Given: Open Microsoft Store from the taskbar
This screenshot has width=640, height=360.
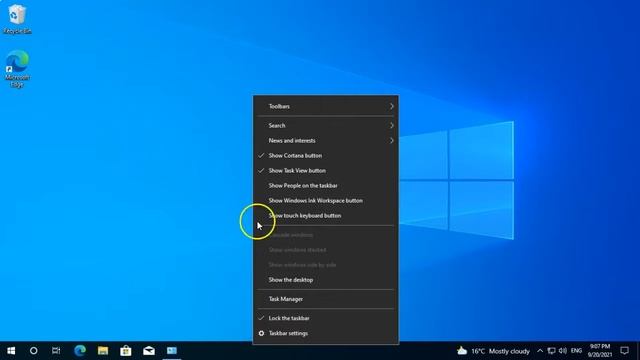Looking at the screenshot, I should [126, 351].
